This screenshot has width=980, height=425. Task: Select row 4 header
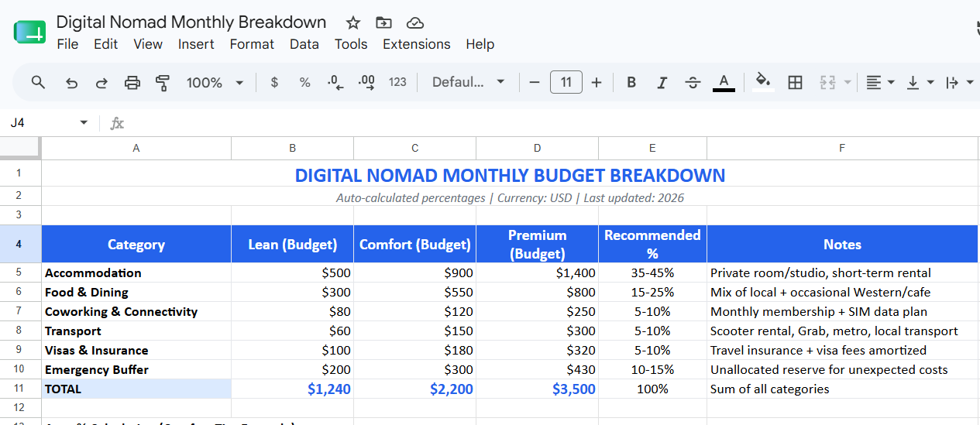tap(20, 244)
